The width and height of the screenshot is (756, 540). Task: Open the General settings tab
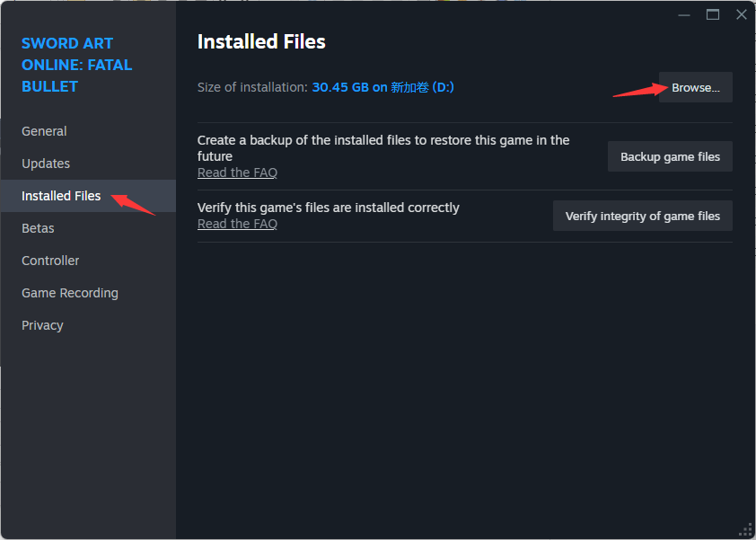88,131
